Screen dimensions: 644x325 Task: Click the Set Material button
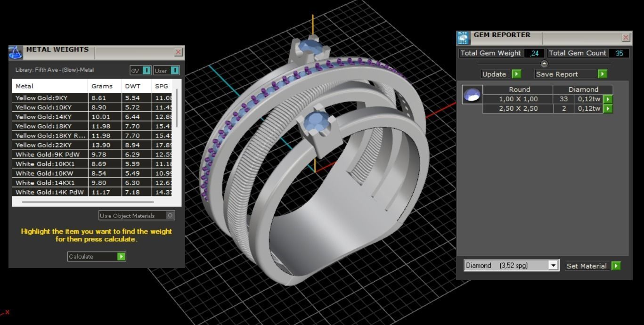tap(593, 266)
